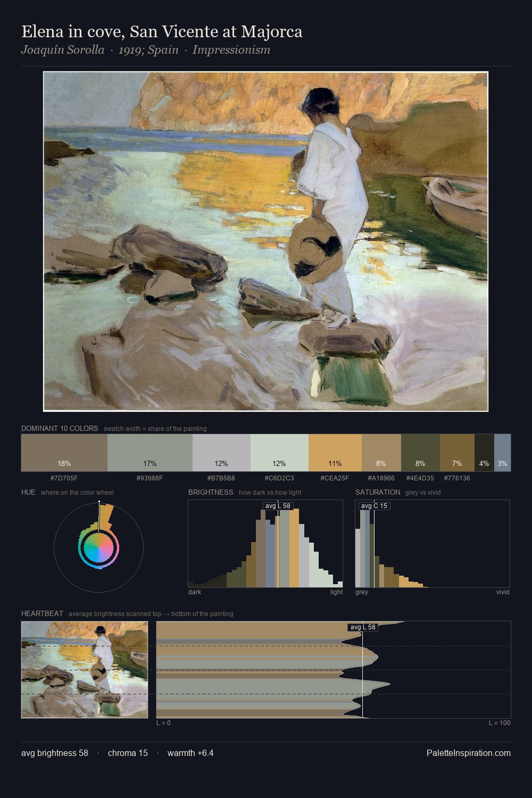Click the heartbeat brightness scan chart
This screenshot has width=532, height=798.
pos(334,670)
